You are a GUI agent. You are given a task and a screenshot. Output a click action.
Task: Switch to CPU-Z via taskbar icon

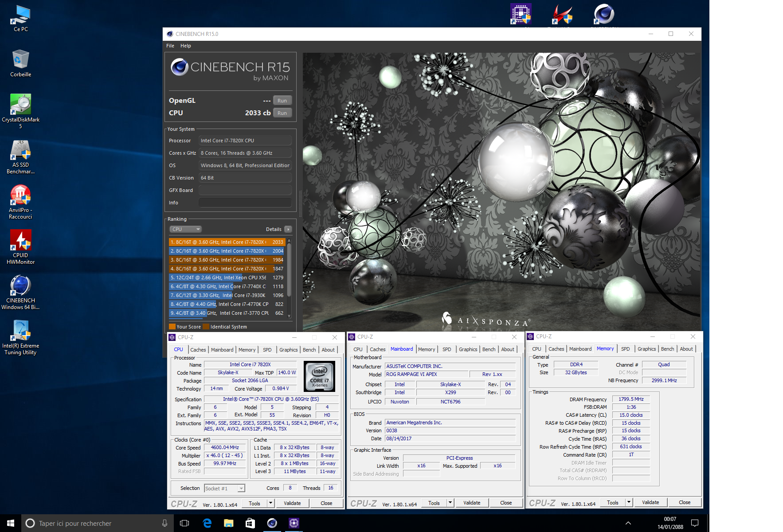point(294,523)
